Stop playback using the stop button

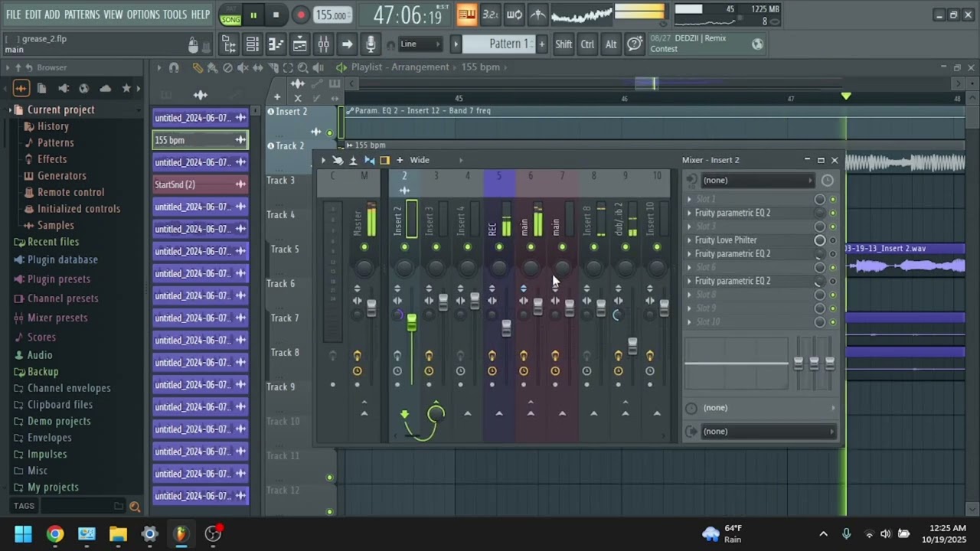pyautogui.click(x=276, y=15)
